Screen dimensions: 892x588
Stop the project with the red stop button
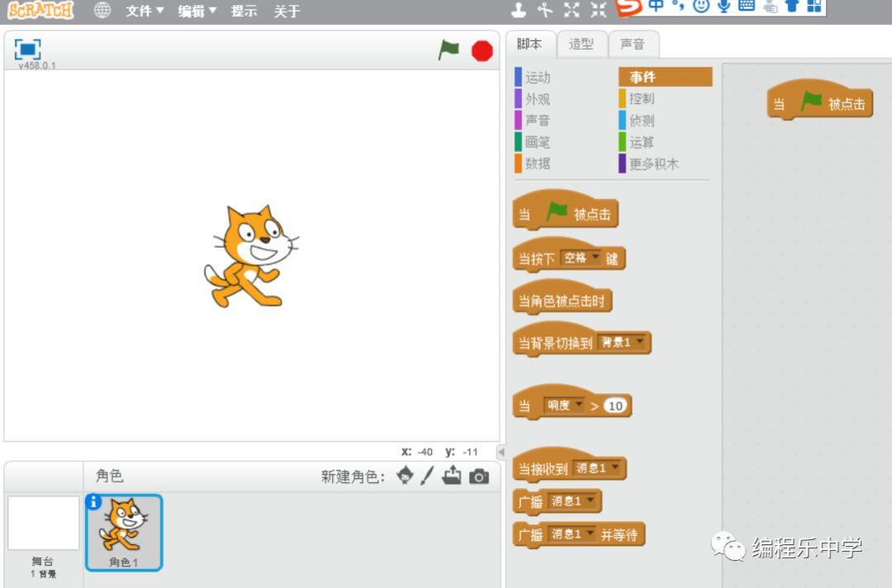[x=482, y=50]
